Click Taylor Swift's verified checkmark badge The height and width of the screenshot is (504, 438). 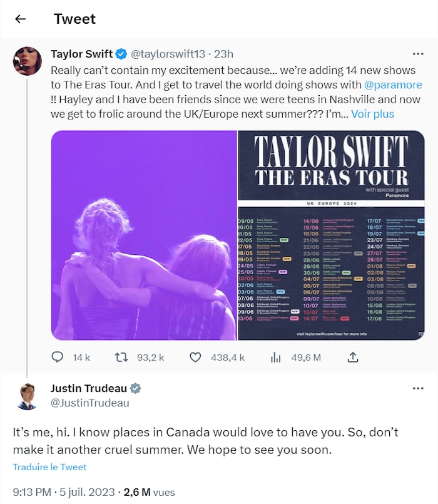[x=123, y=54]
